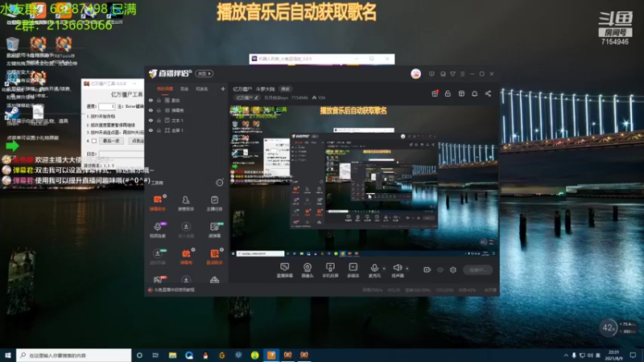Open the 弹幕助手 danmaku assistant tool
644x362 pixels.
point(157,203)
